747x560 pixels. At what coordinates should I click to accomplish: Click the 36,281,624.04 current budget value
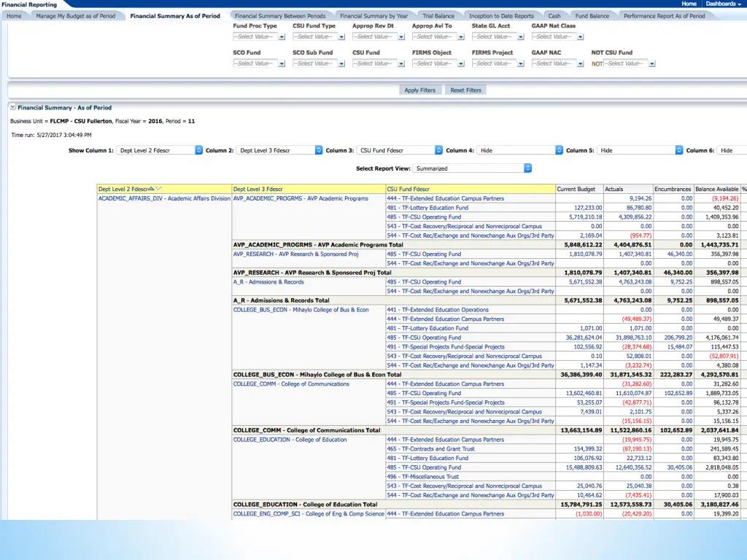584,338
